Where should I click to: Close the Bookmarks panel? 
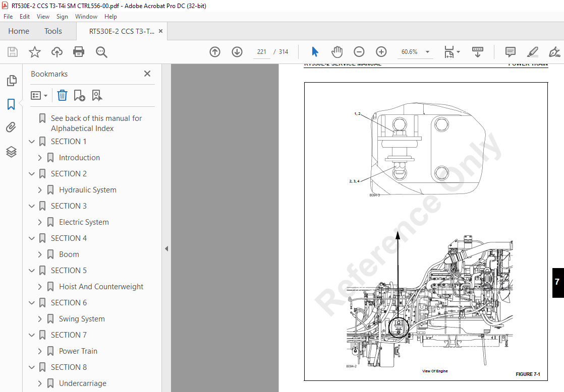coord(147,74)
